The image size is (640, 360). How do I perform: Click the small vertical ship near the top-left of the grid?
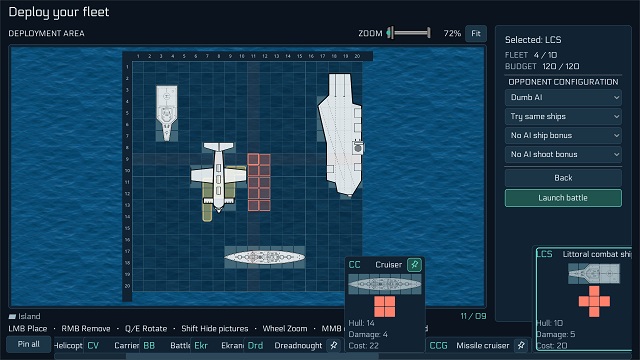[x=167, y=113]
